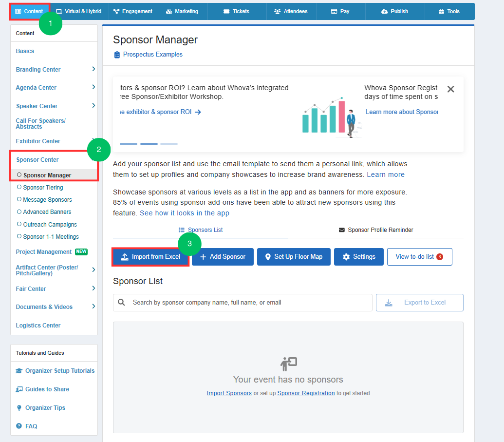This screenshot has height=442, width=504.
Task: Click the search magnifier icon
Action: 122,303
